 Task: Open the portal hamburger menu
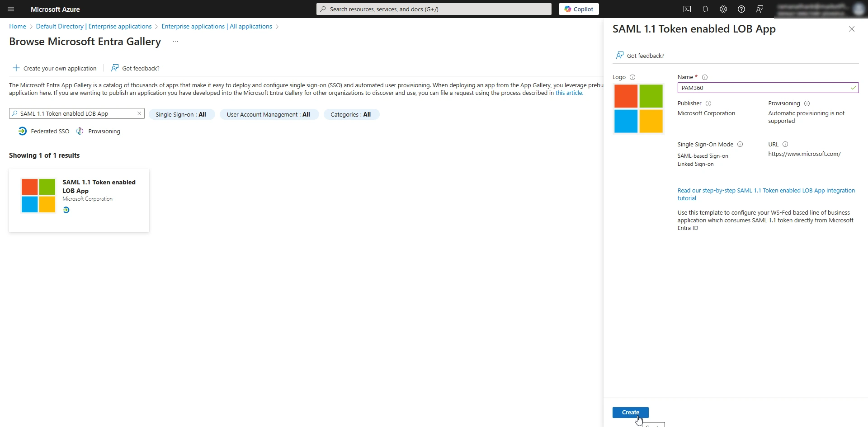click(x=11, y=9)
